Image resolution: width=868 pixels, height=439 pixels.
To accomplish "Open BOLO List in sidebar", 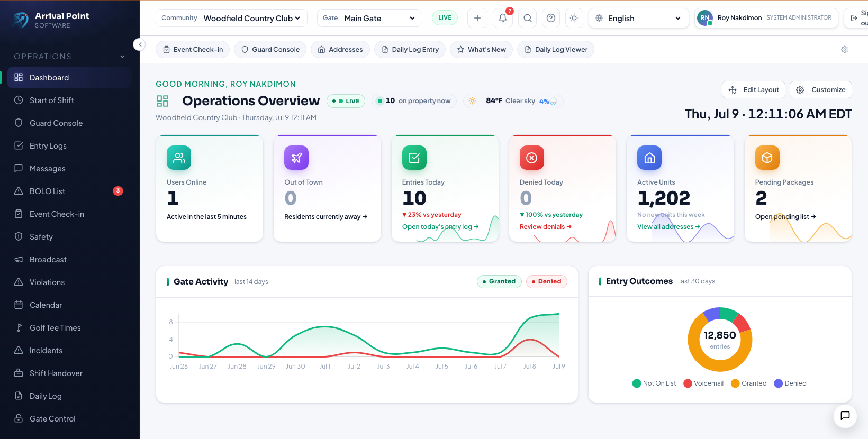I will pos(69,191).
